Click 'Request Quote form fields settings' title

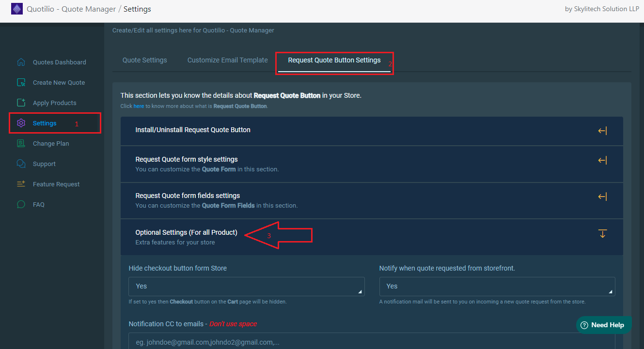coord(188,196)
